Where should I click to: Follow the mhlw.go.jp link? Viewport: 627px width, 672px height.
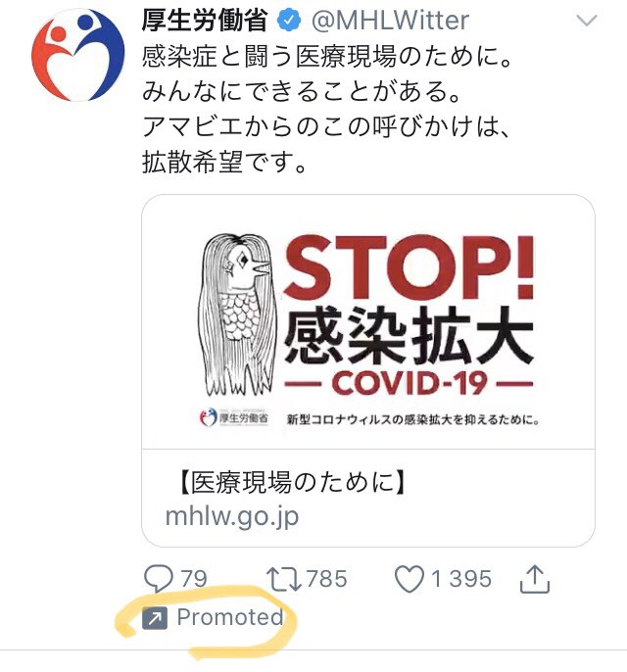click(x=232, y=516)
